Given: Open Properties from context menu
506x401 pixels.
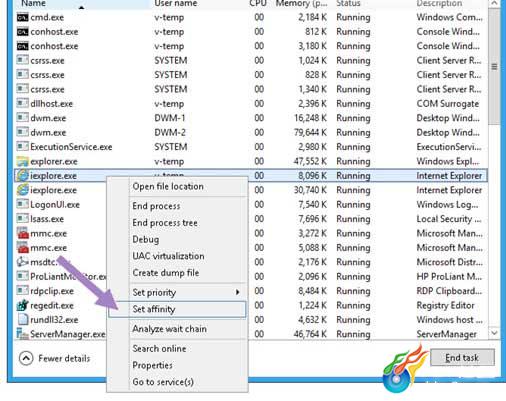Looking at the screenshot, I should (x=152, y=365).
